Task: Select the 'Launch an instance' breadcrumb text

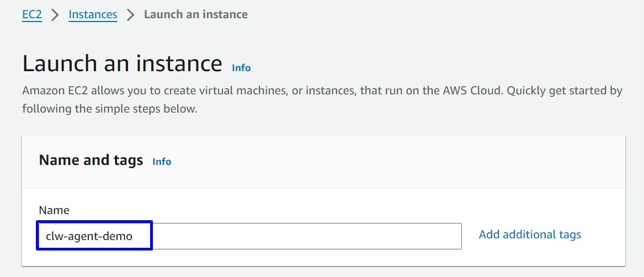Action: [195, 14]
